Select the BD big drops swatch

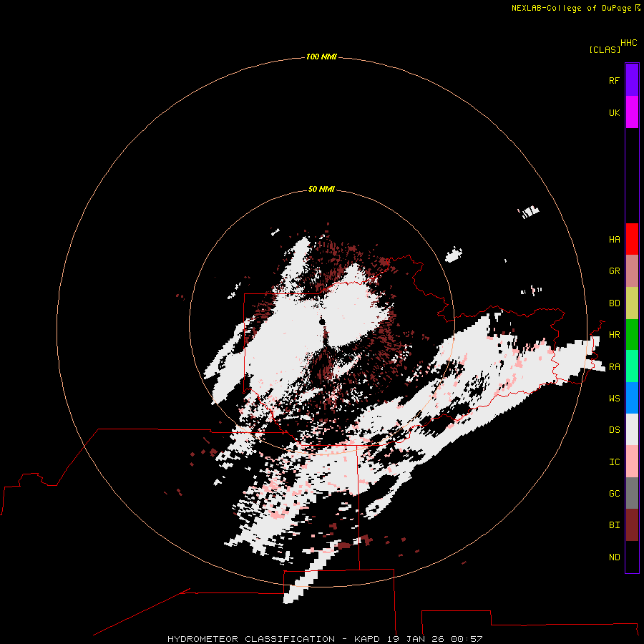[x=632, y=303]
